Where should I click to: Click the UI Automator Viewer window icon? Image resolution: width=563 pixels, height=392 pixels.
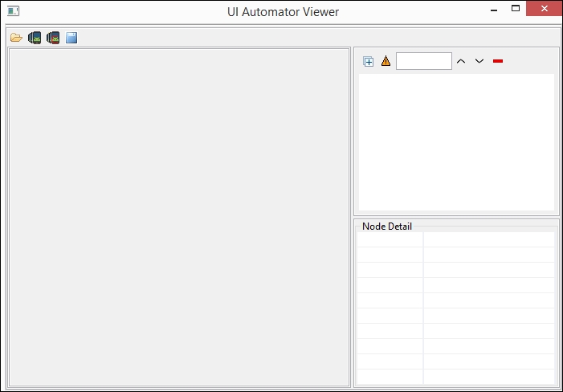point(14,11)
